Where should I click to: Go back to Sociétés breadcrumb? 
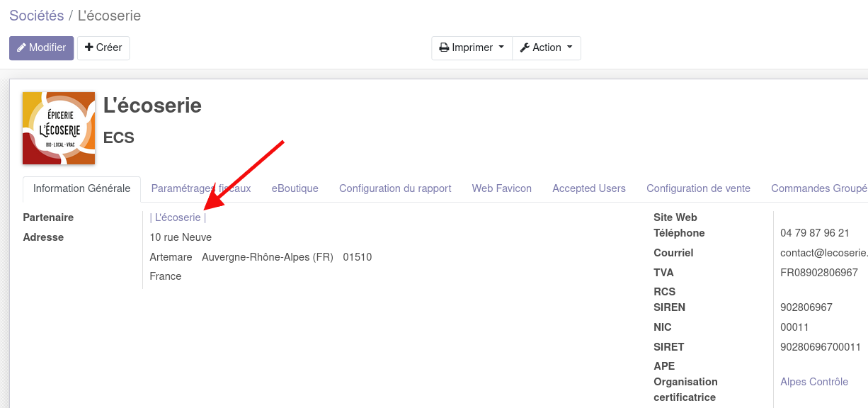pos(36,16)
